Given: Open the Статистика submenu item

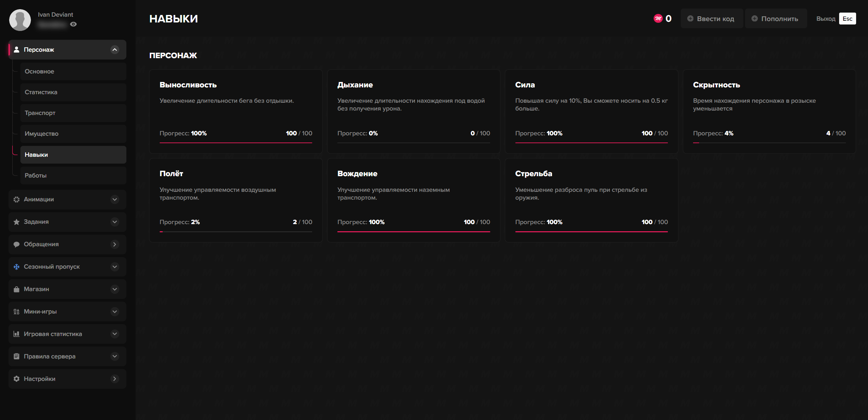Looking at the screenshot, I should click(73, 92).
